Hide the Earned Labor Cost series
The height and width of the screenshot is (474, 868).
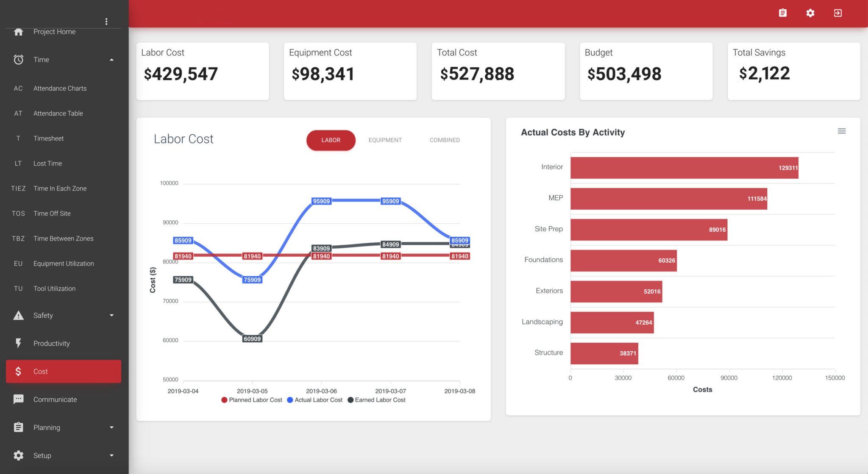point(376,400)
